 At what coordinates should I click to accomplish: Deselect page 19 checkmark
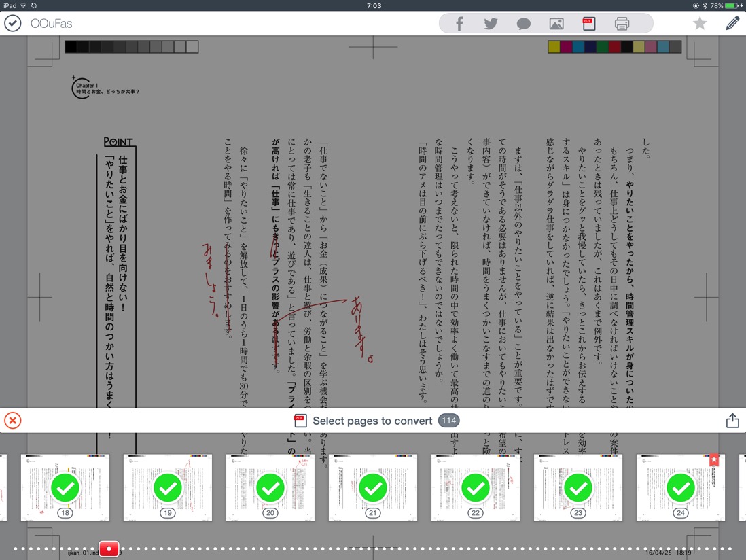pos(167,488)
